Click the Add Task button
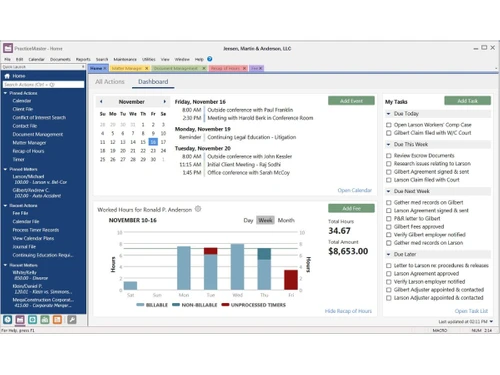This screenshot has height=375, width=500. click(467, 101)
